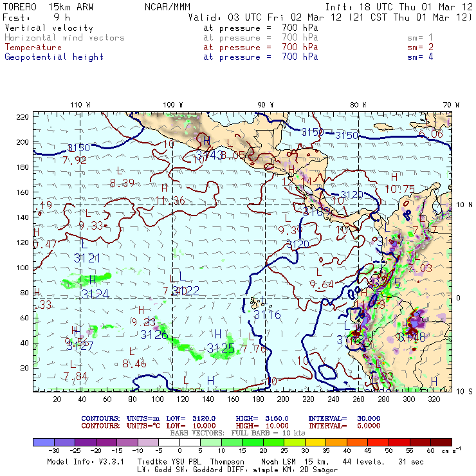This screenshot has height=476, width=476.
Task: Click the "320" bottom axis tick label
Action: [434, 399]
